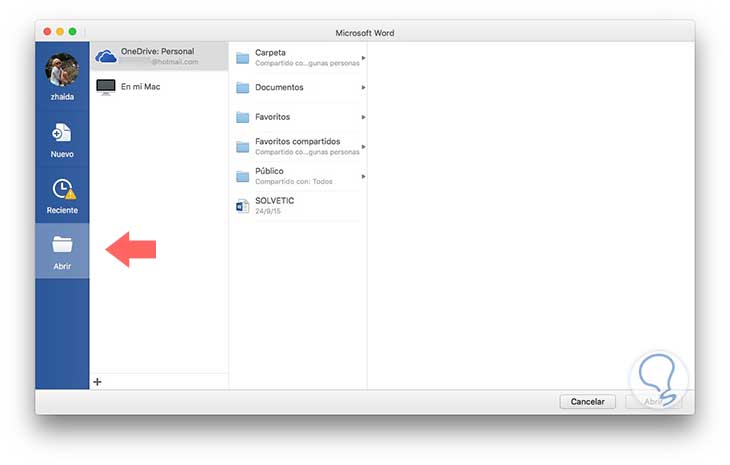Add a place with the plus button
Viewport: 730px width, 465px height.
click(x=97, y=382)
